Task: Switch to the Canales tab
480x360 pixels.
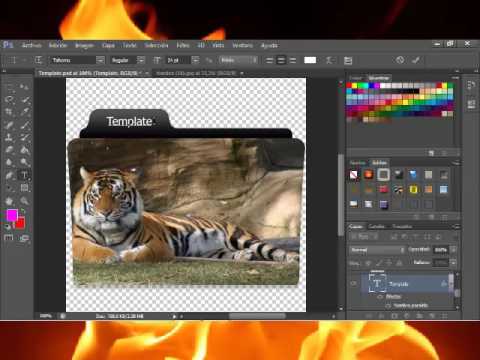Action: (376, 226)
